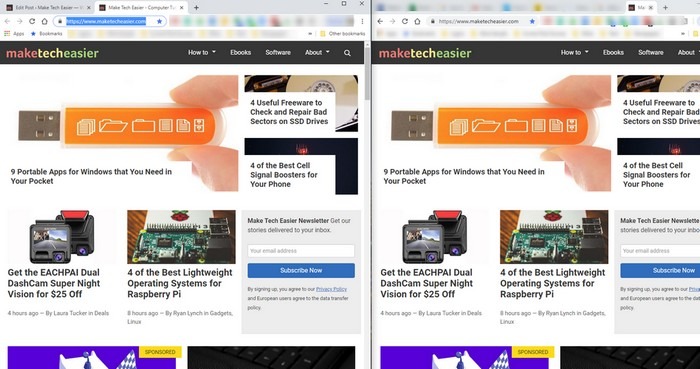Expand the About dropdown in left page

317,52
